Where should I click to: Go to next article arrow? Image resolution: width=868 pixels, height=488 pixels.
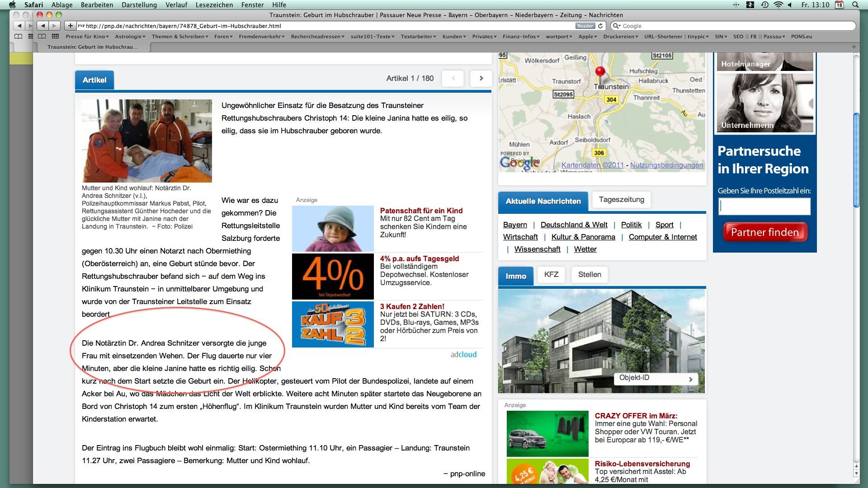coord(481,79)
